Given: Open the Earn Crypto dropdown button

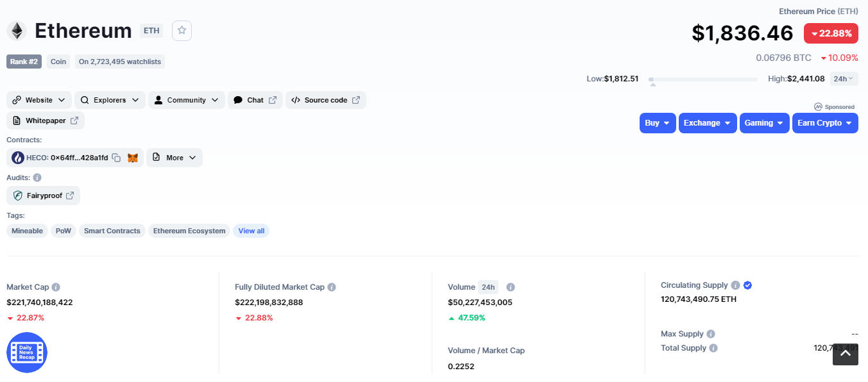Looking at the screenshot, I should point(825,123).
